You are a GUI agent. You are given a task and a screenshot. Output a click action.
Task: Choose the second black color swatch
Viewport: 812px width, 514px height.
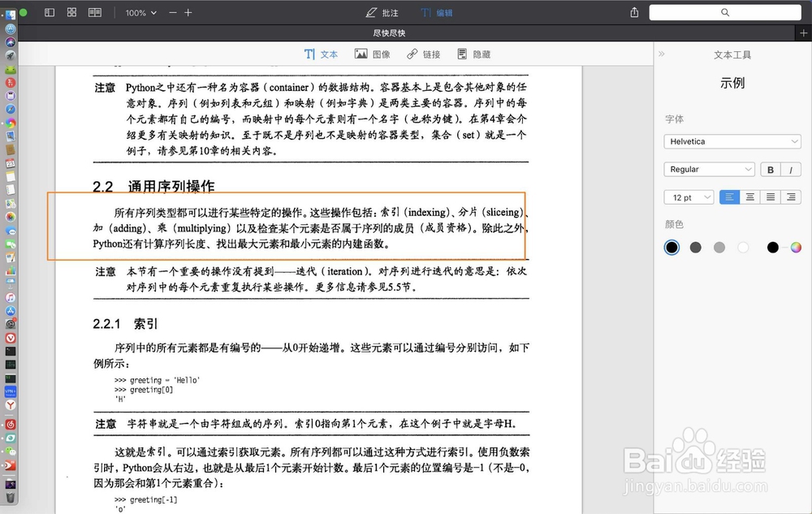[773, 248]
